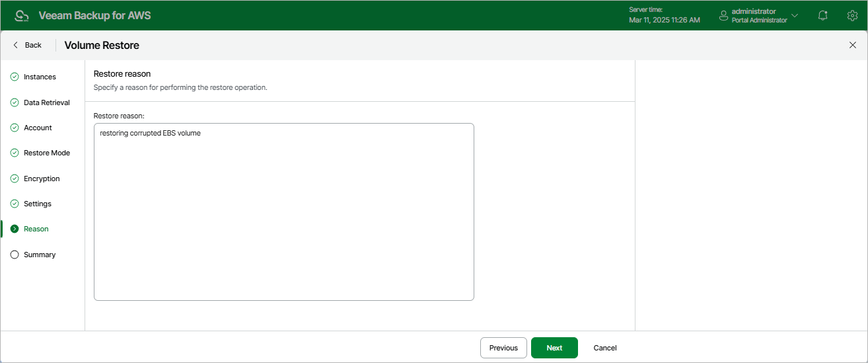868x363 pixels.
Task: Click the checkmark icon beside Account
Action: (x=15, y=128)
